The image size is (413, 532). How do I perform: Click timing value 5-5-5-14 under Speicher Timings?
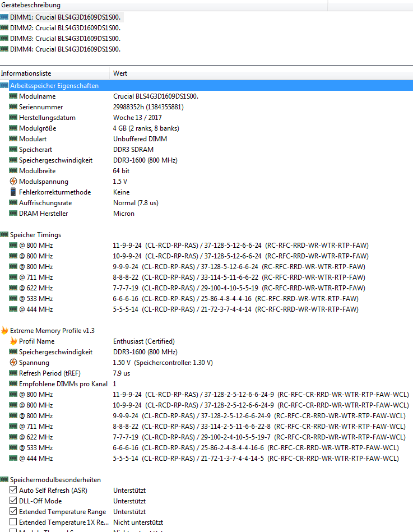(x=126, y=309)
